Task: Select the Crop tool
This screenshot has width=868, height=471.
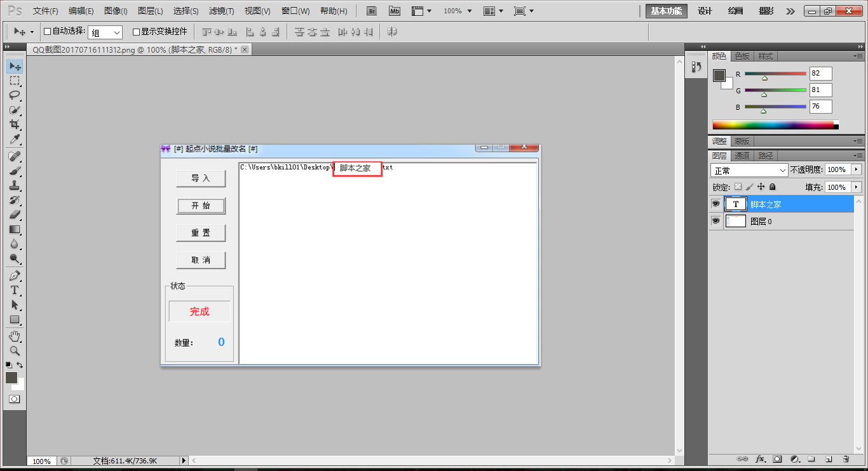Action: click(15, 124)
